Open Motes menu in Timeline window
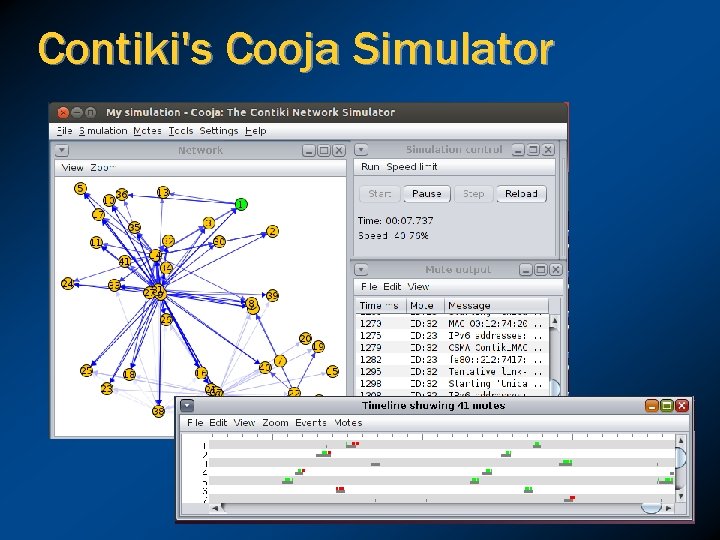Image resolution: width=720 pixels, height=540 pixels. (348, 422)
